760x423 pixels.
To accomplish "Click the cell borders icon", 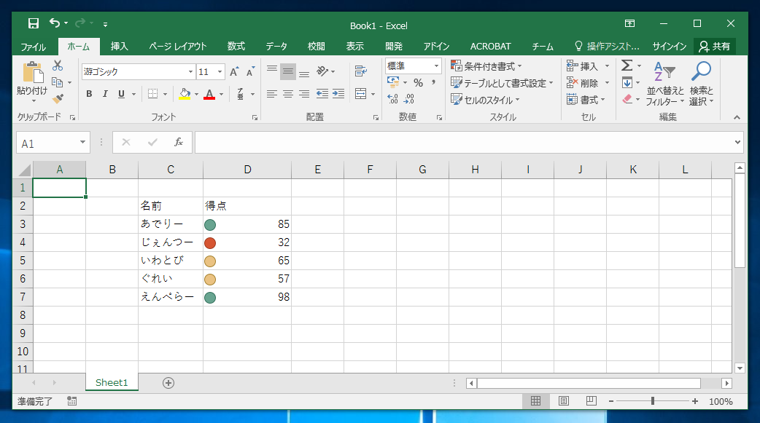I will (153, 94).
